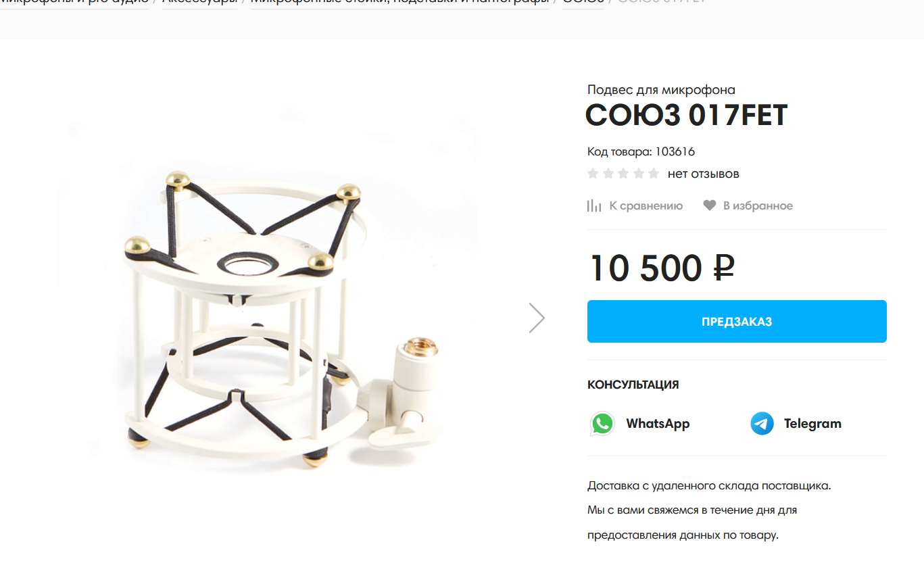The height and width of the screenshot is (561, 924).
Task: Contact via the Telegram text link
Action: (812, 424)
